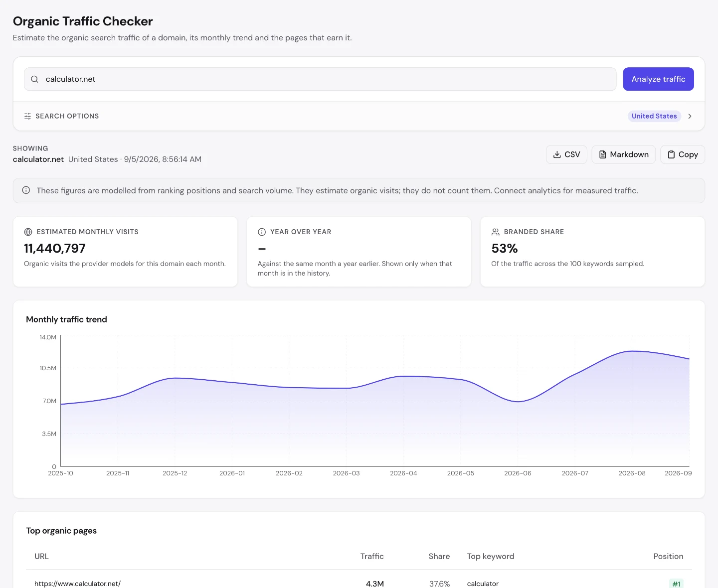Click the Monthly traffic trend heading
This screenshot has width=718, height=588.
(x=66, y=319)
